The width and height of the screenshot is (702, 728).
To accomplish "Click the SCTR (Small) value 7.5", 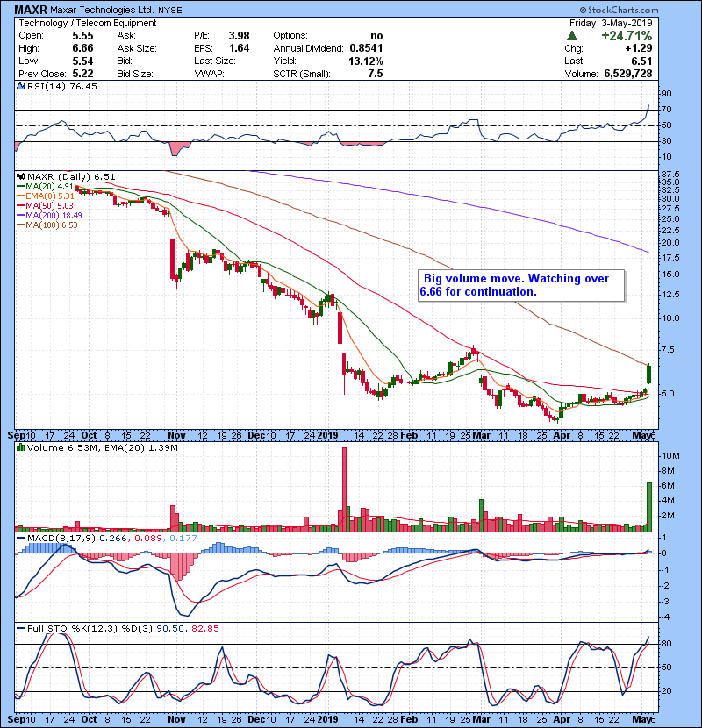I will click(x=376, y=74).
